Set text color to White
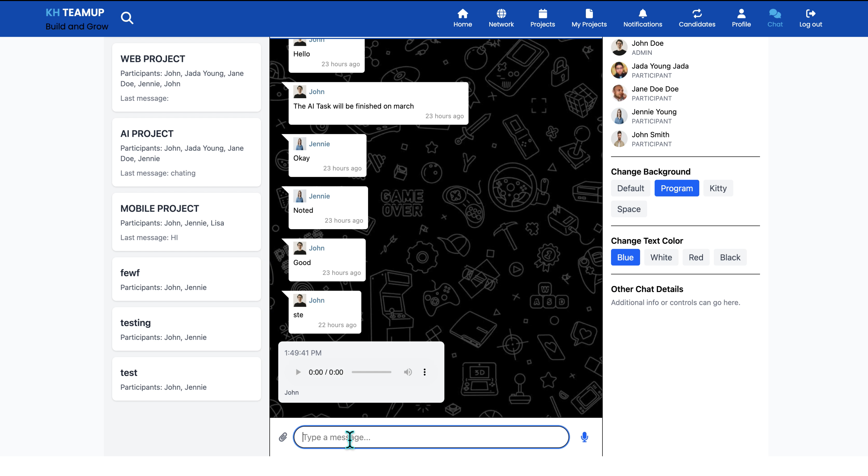This screenshot has height=476, width=868. [x=661, y=258]
